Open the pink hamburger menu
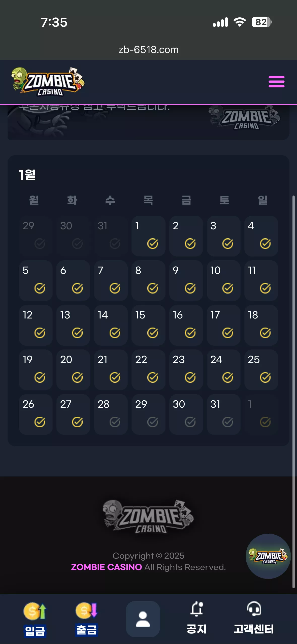The height and width of the screenshot is (644, 297). coord(276,82)
